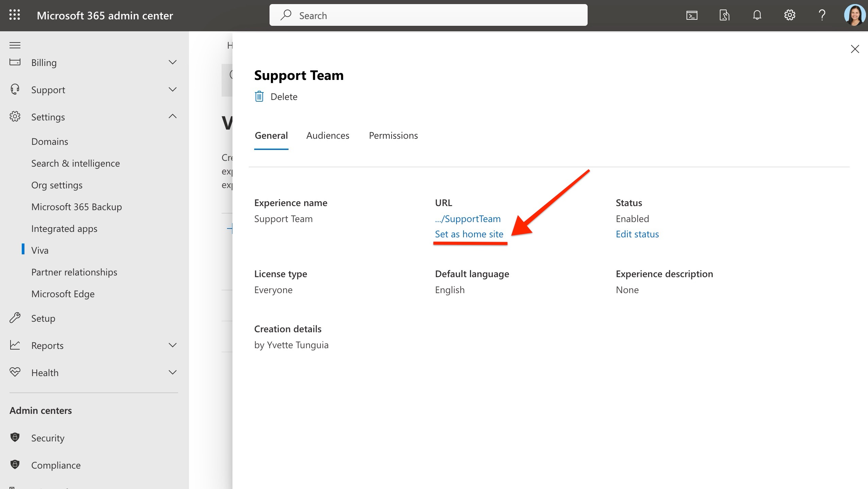The width and height of the screenshot is (868, 489).
Task: Expand the Reports section
Action: (x=173, y=345)
